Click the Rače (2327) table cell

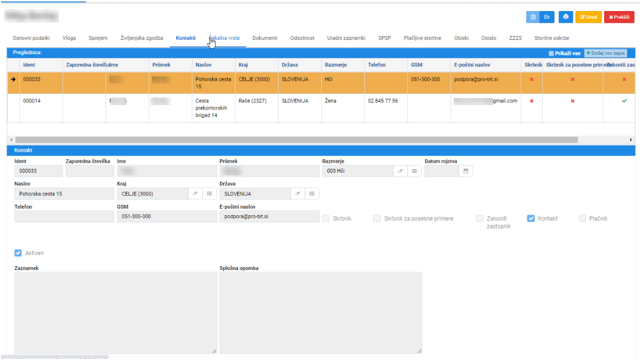[256, 108]
